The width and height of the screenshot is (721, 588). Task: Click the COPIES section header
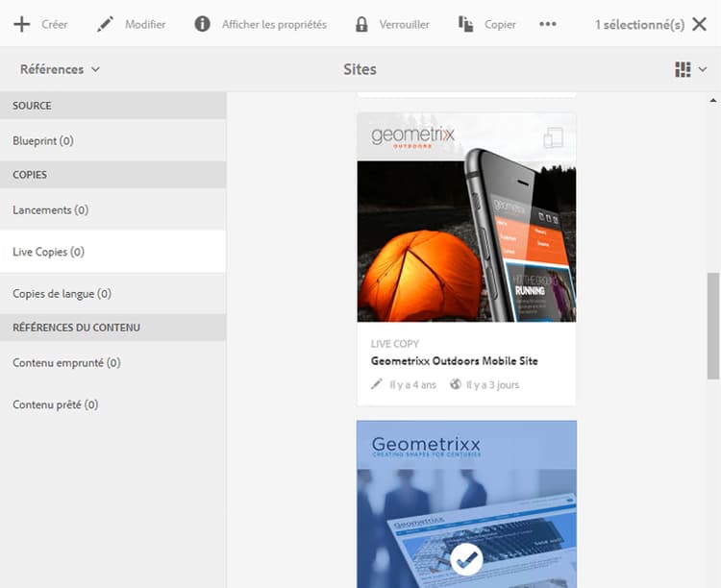pos(112,175)
